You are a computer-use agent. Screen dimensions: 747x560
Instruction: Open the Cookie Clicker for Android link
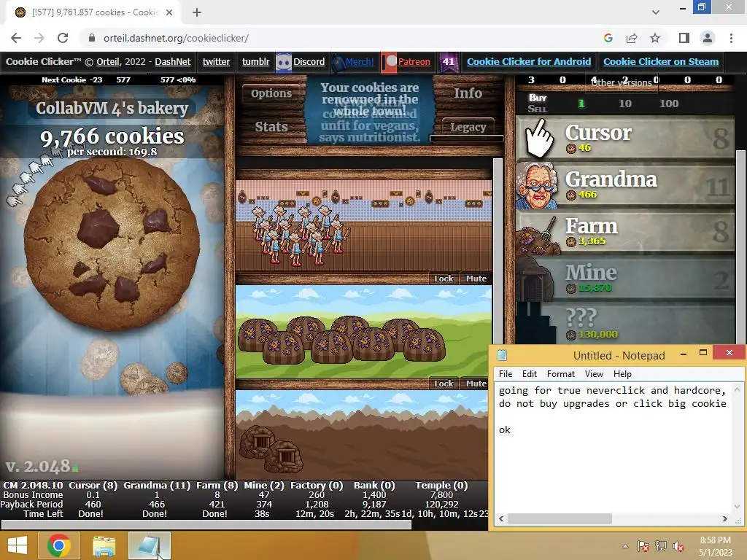point(529,62)
